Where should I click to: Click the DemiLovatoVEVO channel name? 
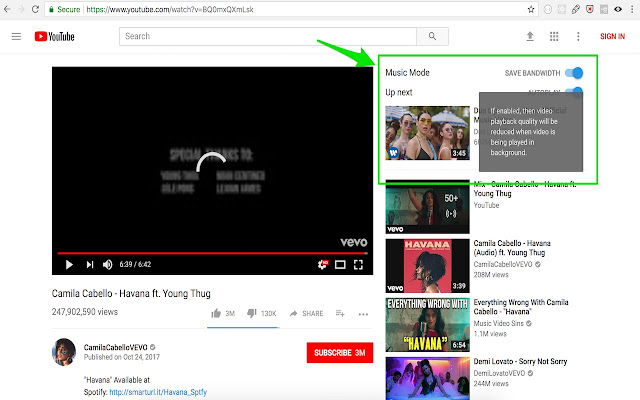pyautogui.click(x=499, y=373)
